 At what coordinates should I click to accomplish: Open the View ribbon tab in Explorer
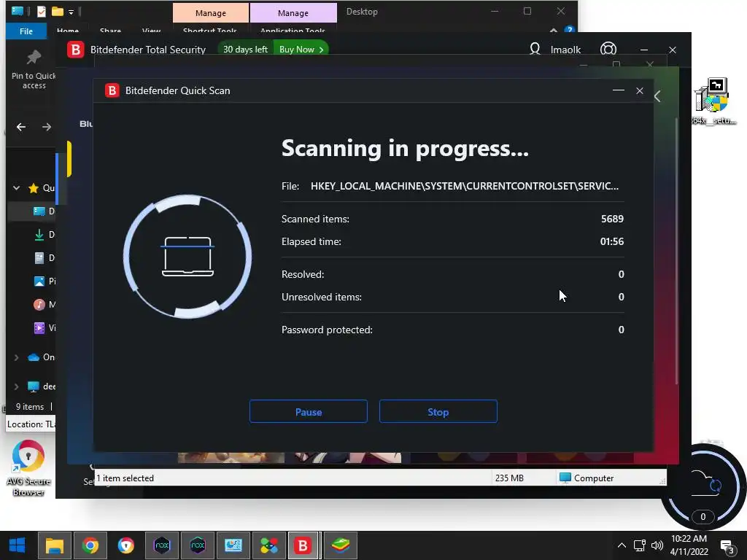point(151,31)
